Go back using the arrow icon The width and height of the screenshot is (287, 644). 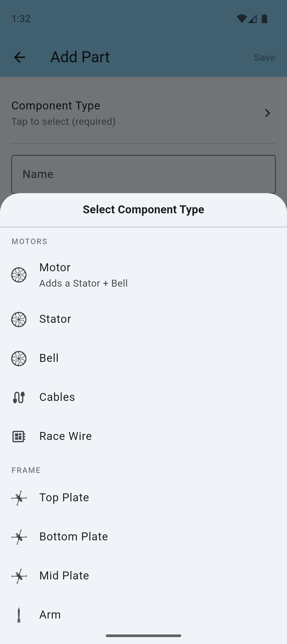pyautogui.click(x=19, y=57)
